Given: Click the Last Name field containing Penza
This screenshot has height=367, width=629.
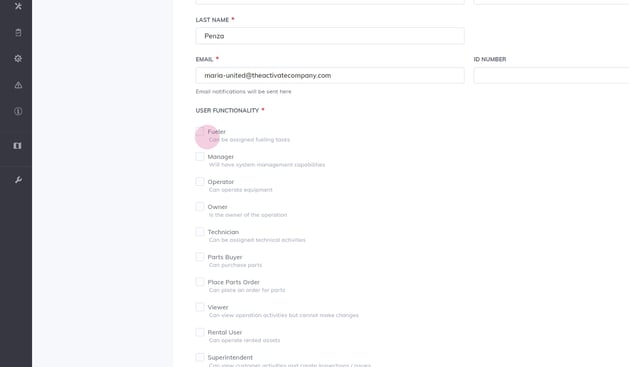Looking at the screenshot, I should tap(330, 36).
